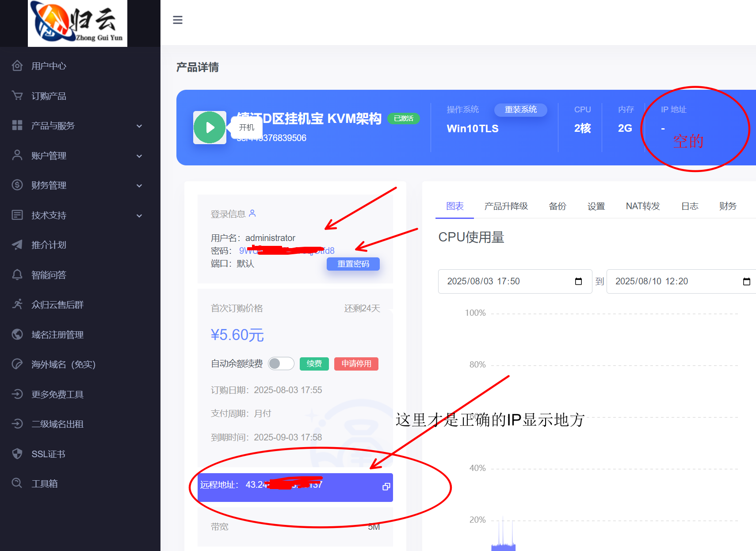This screenshot has height=551, width=756.
Task: Open the 工具箱 search icon
Action: coord(17,483)
